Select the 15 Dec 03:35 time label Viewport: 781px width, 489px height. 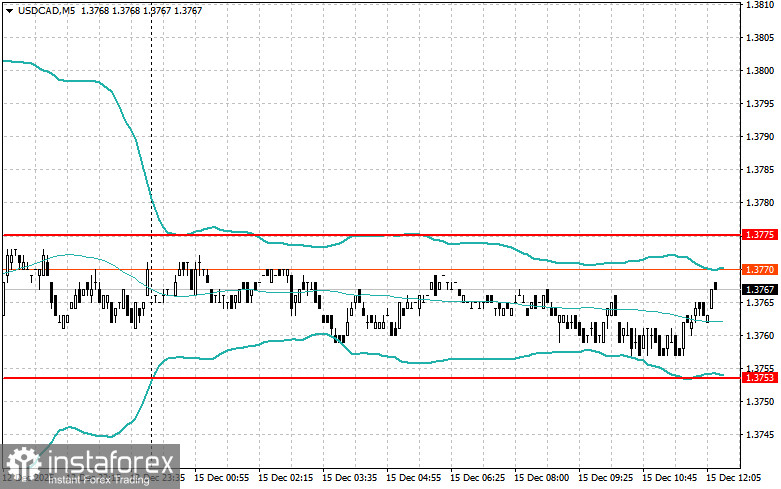(350, 478)
